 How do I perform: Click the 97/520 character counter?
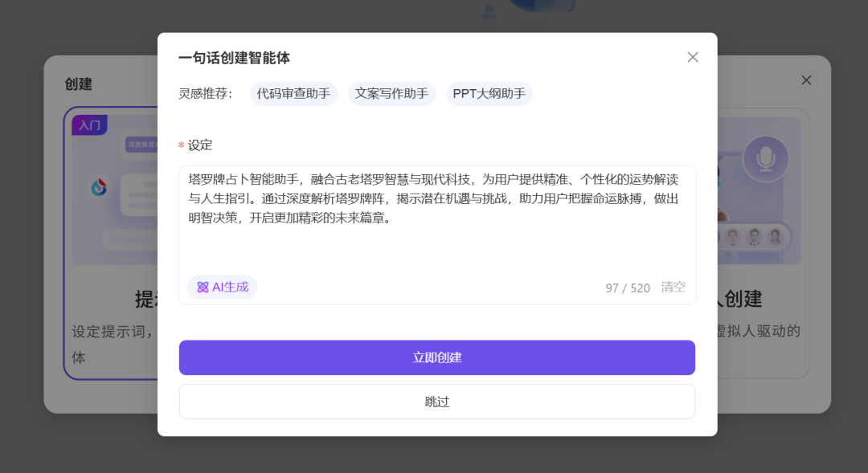point(628,287)
